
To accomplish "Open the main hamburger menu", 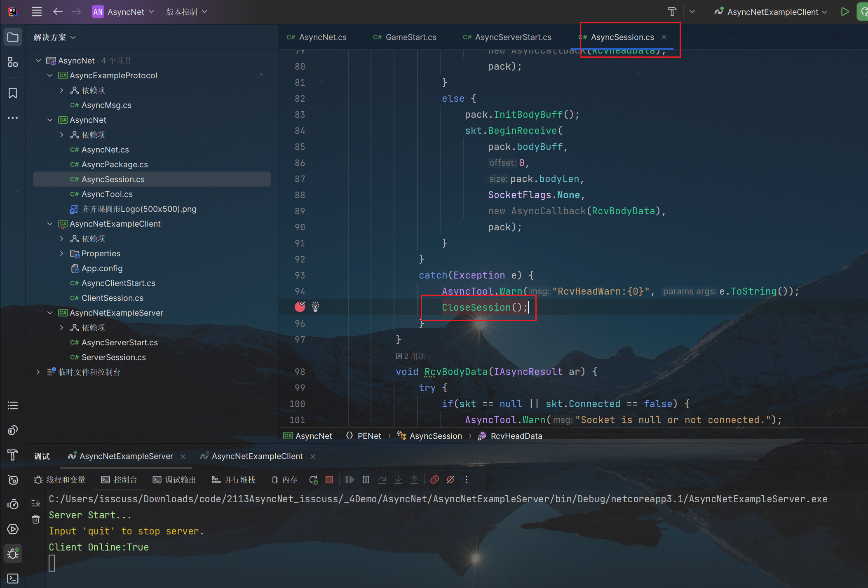I will (x=37, y=12).
